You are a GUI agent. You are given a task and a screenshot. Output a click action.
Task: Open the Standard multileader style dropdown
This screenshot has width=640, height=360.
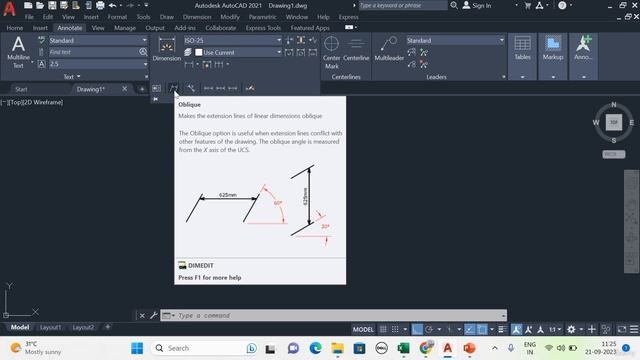(x=455, y=40)
